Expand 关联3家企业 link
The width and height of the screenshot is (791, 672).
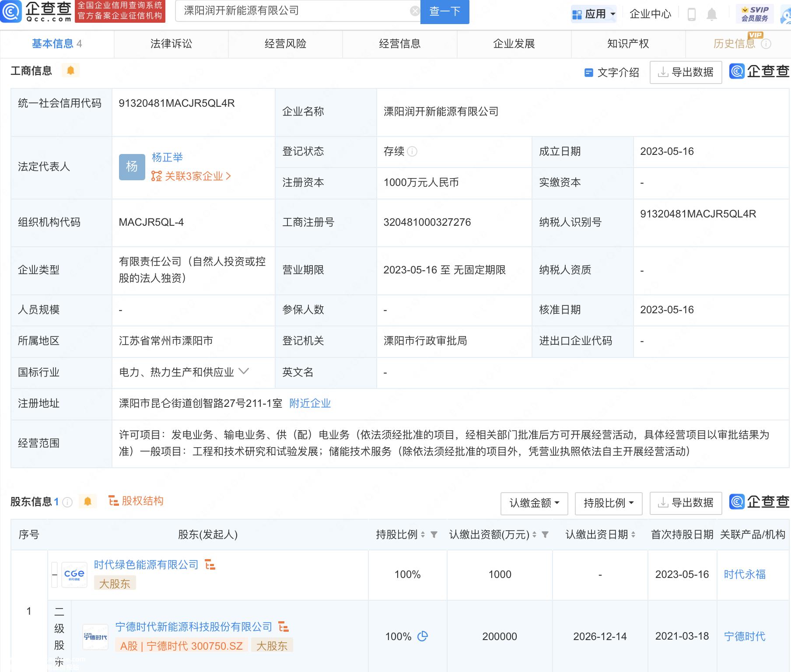coord(191,176)
